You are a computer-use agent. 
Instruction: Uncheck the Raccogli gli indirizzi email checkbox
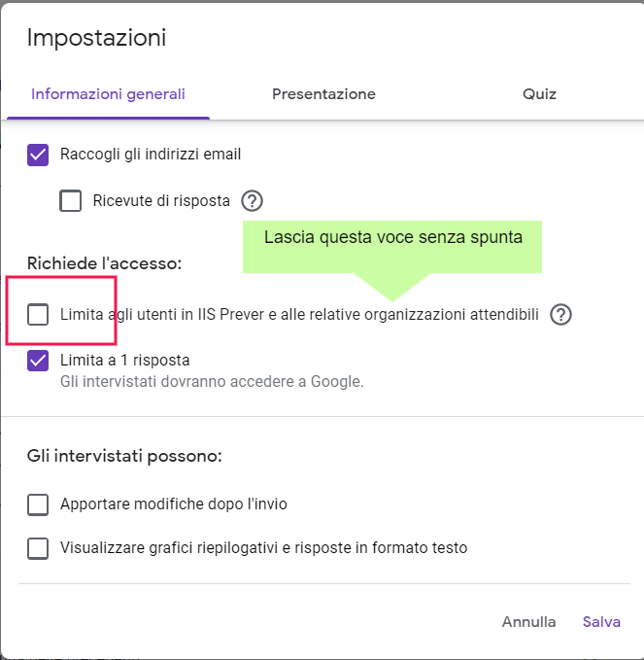click(x=38, y=154)
